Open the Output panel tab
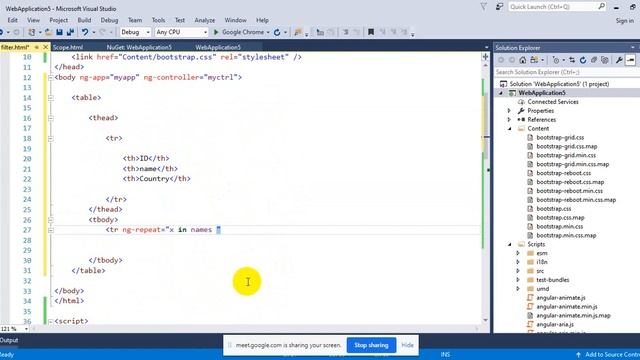Screen dimensions: 640x360 click(x=9, y=340)
